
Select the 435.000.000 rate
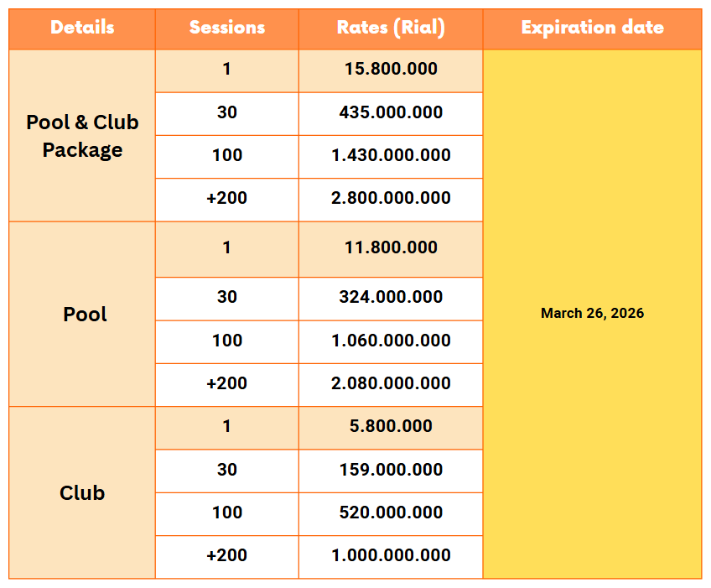pyautogui.click(x=391, y=112)
